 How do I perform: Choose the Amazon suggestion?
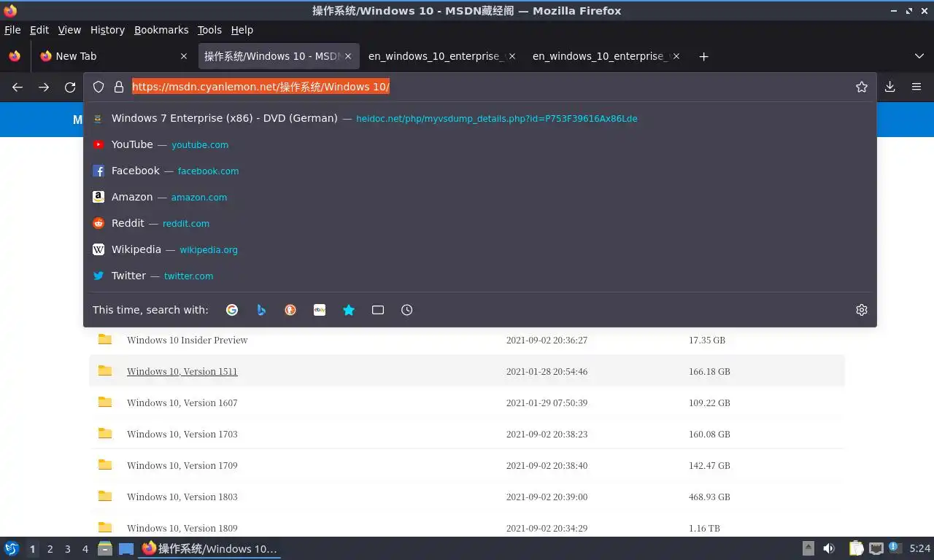tap(480, 197)
